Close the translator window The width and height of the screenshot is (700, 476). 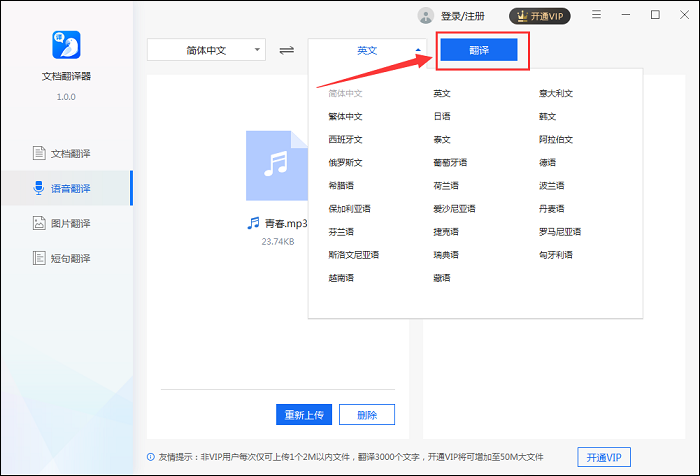click(x=684, y=15)
